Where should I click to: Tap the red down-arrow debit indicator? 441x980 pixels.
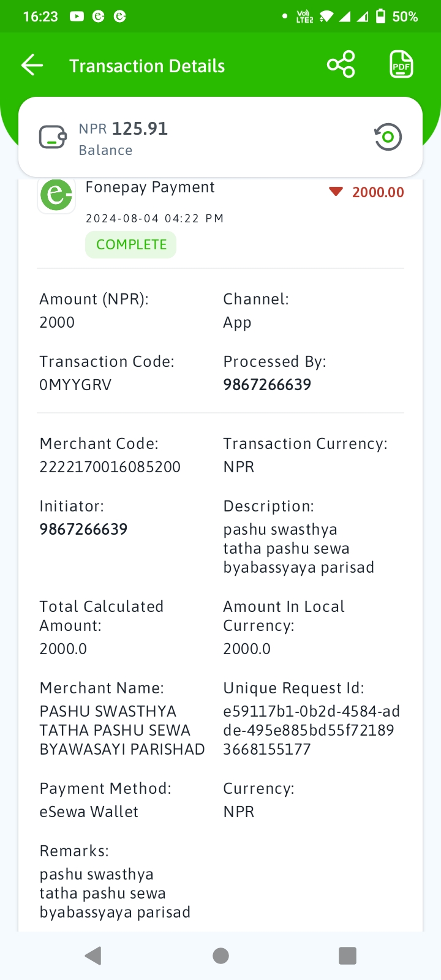pos(336,192)
